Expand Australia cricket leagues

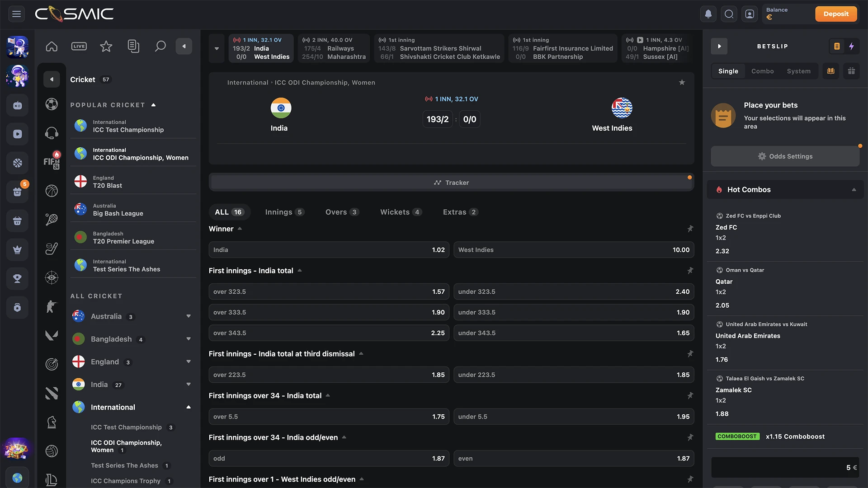189,316
